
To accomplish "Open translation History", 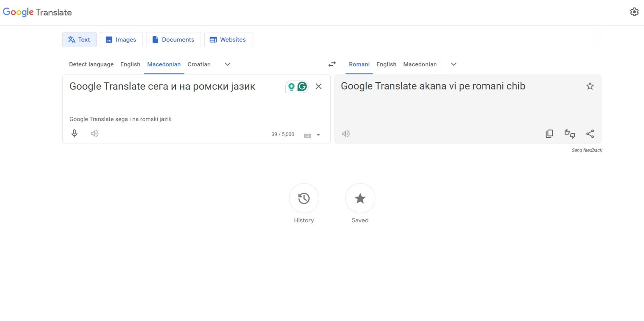I will [304, 198].
